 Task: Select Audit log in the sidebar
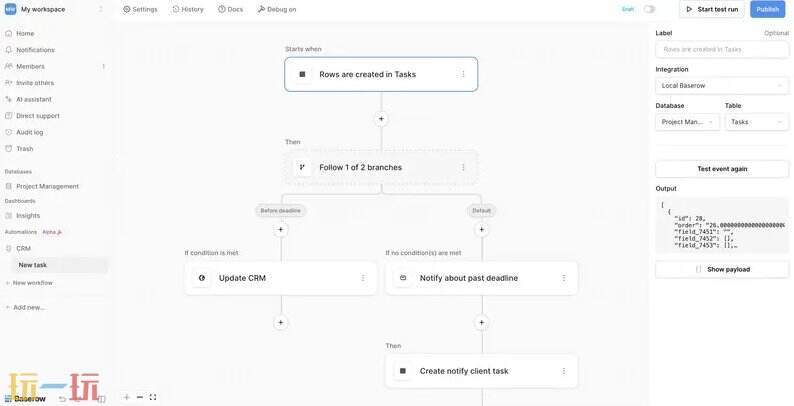pos(29,132)
